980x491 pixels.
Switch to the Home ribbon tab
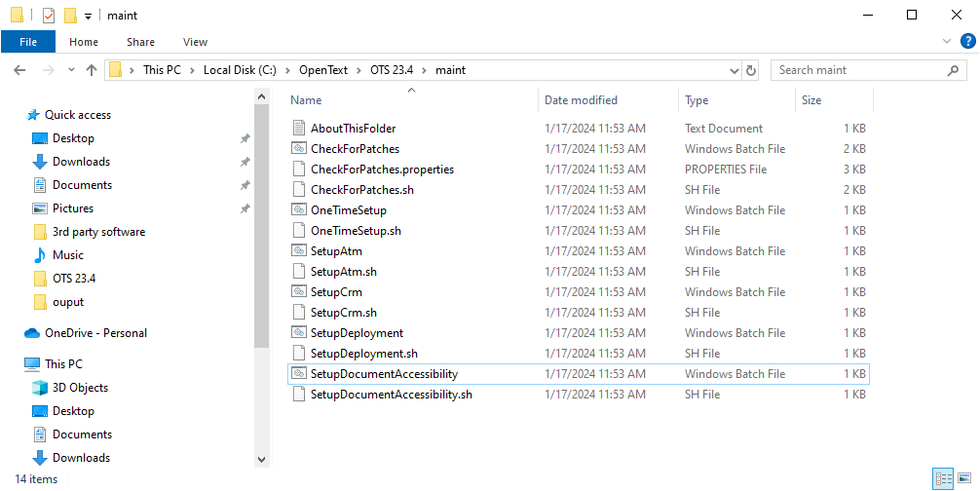[x=84, y=42]
